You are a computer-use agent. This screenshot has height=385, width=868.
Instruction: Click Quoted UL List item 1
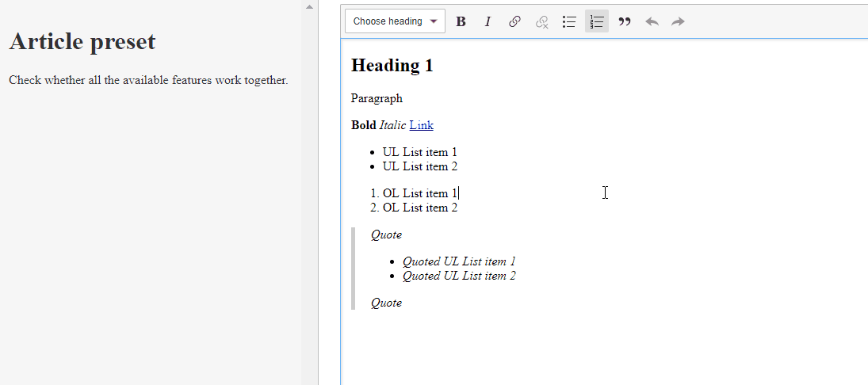tap(459, 261)
